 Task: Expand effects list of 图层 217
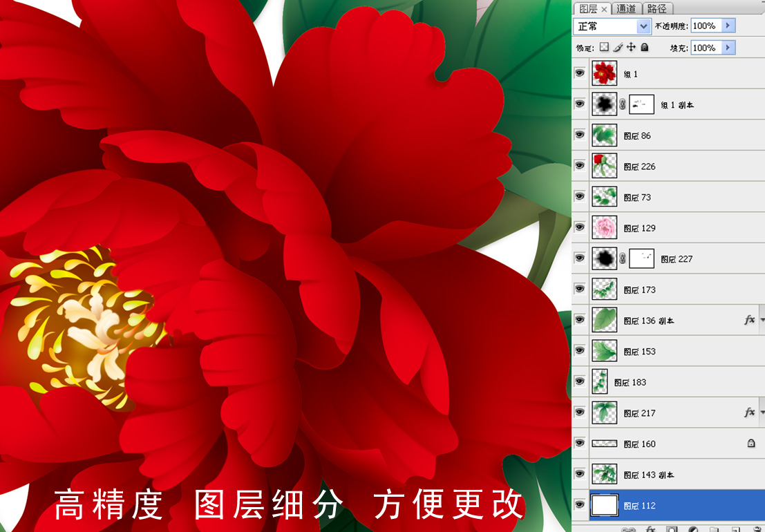click(x=762, y=412)
